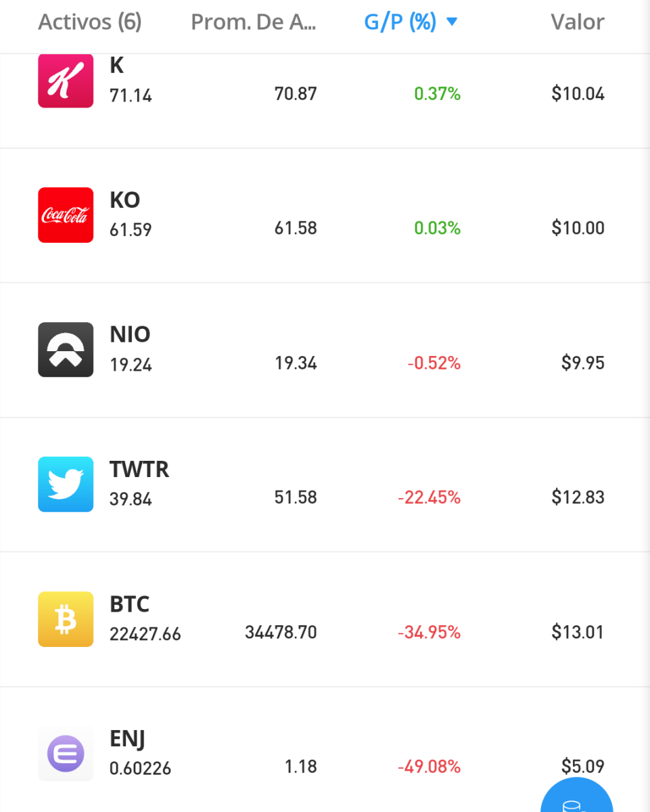The height and width of the screenshot is (812, 650).
Task: Select the K 0.37% gain figure
Action: click(437, 93)
